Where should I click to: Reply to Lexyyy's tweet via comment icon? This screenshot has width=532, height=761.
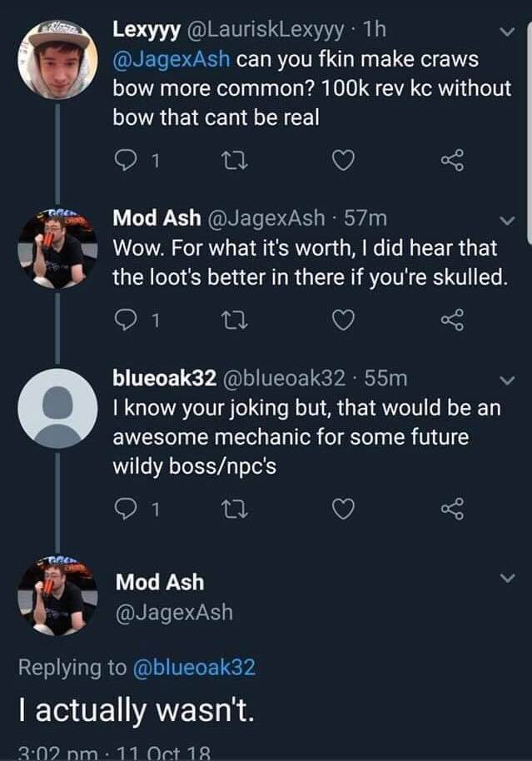click(126, 160)
